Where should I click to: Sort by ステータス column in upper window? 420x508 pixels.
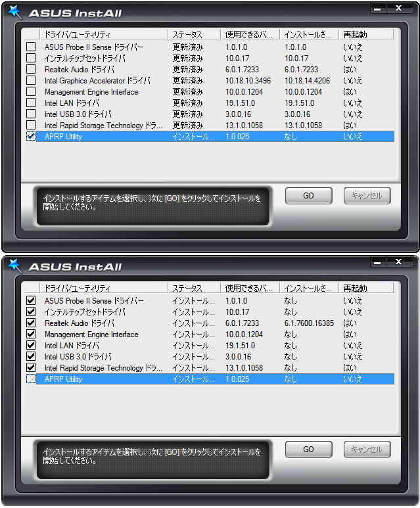[195, 34]
